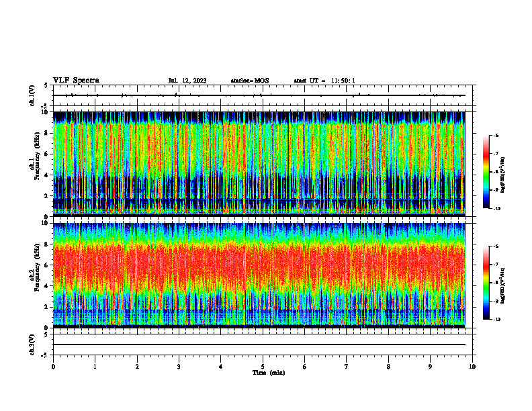Click the "-6" label on ch.2 colorbar

(496, 246)
